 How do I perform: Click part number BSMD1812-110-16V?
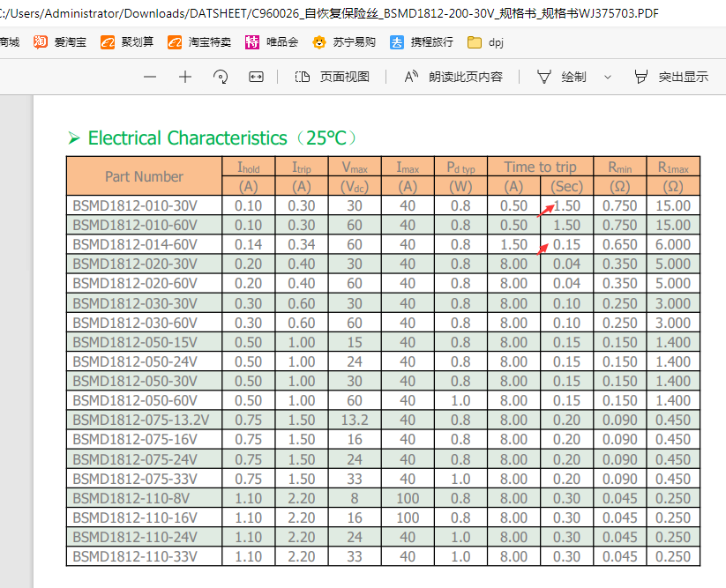click(135, 517)
